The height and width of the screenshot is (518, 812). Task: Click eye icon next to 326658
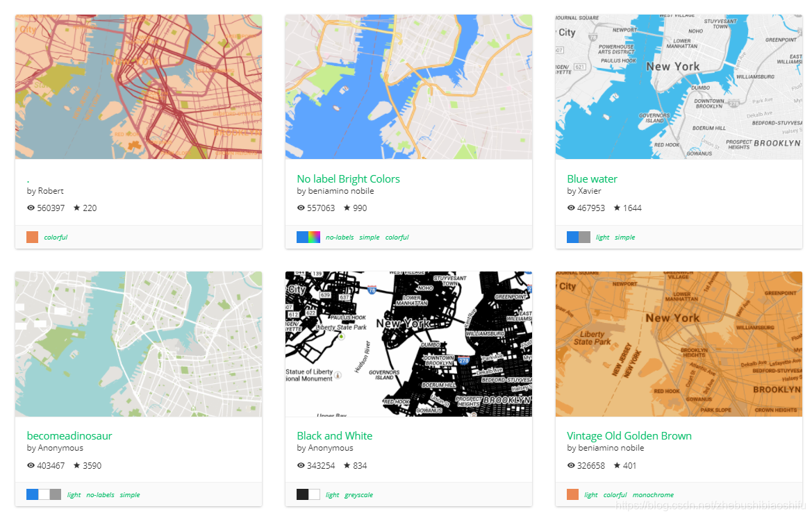pos(571,465)
